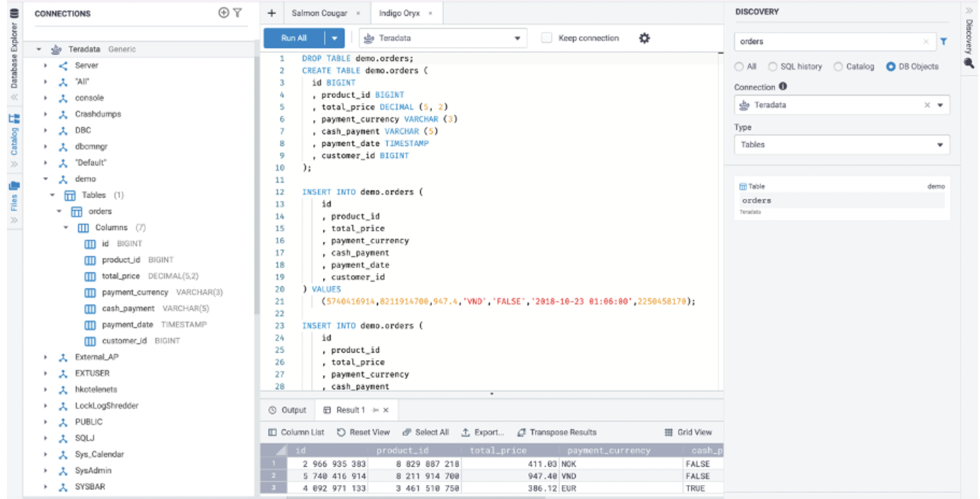The width and height of the screenshot is (980, 499).
Task: Expand the Sys_Calendar schema node
Action: [x=45, y=455]
